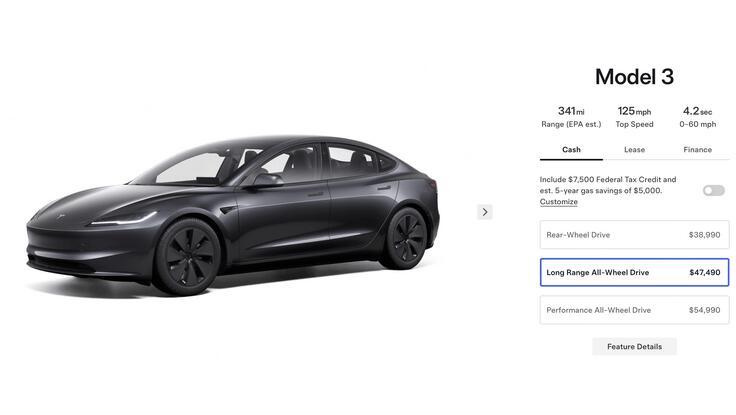Click the 4.2 sec 0-60 mph stat

click(698, 117)
